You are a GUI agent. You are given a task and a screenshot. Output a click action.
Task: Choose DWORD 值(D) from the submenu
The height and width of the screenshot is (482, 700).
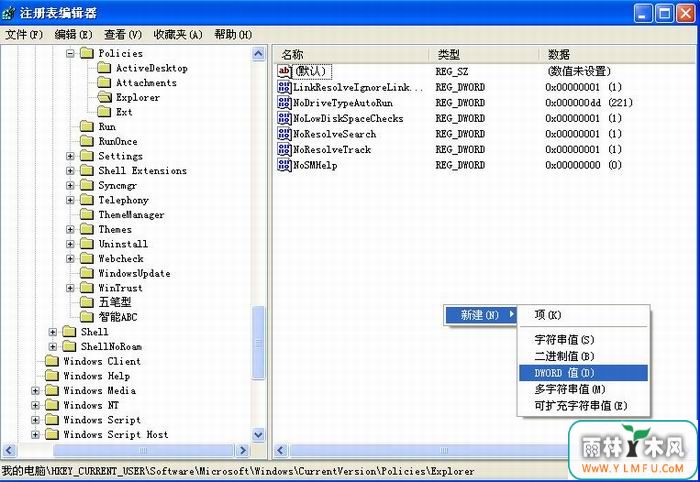point(583,373)
